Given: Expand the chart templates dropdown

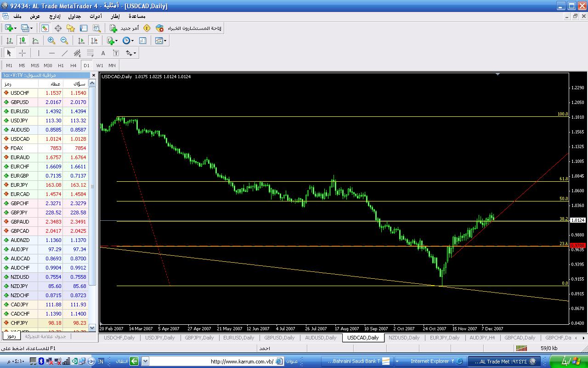Looking at the screenshot, I should point(161,40).
